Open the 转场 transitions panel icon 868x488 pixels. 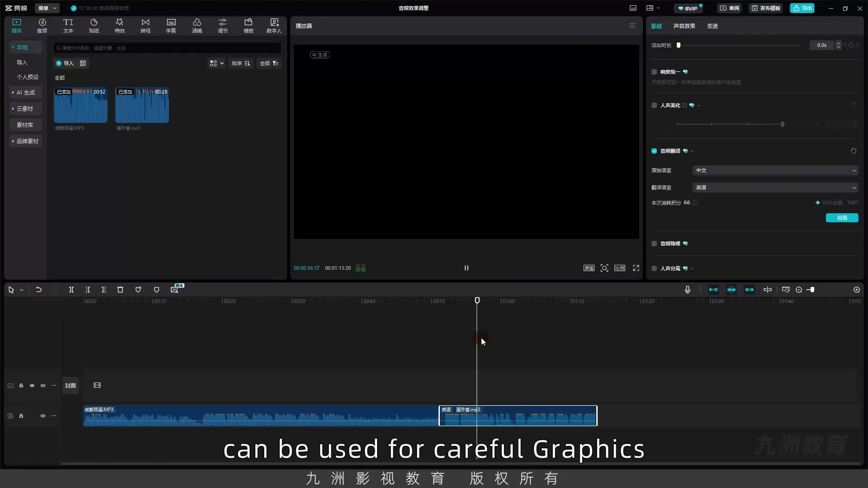[x=145, y=26]
